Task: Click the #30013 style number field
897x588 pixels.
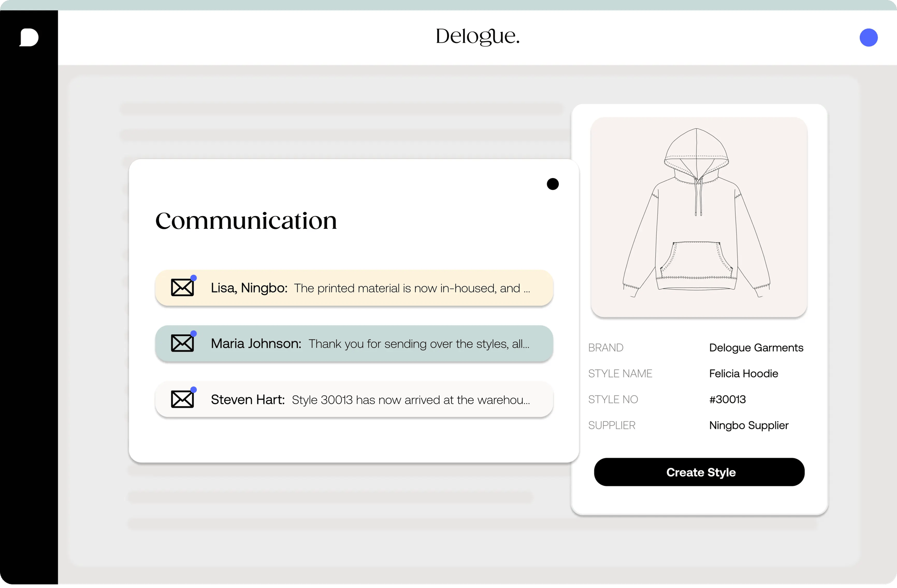Action: point(727,399)
